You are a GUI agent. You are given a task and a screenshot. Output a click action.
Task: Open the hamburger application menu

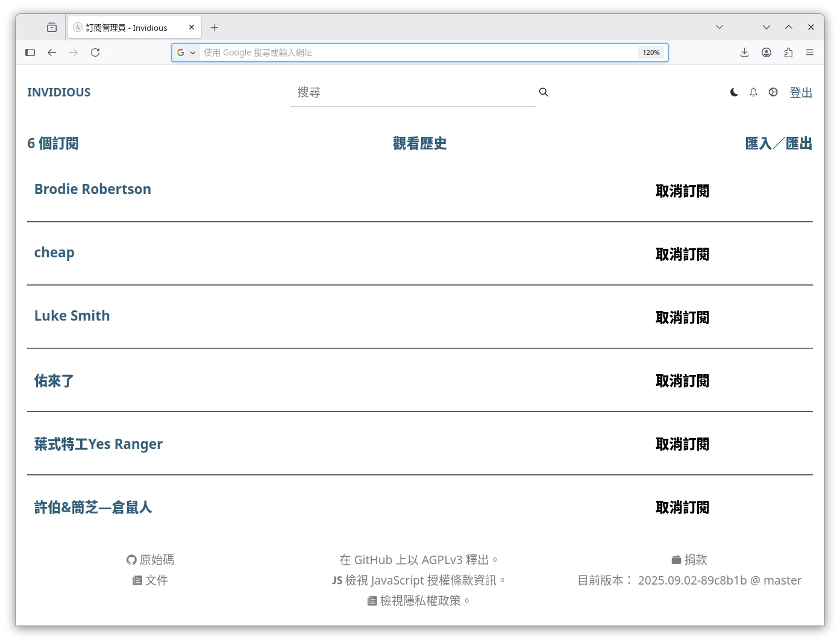click(x=810, y=52)
